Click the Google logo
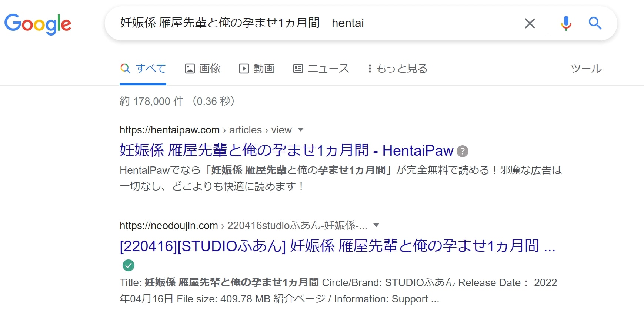The width and height of the screenshot is (644, 318). point(38,24)
